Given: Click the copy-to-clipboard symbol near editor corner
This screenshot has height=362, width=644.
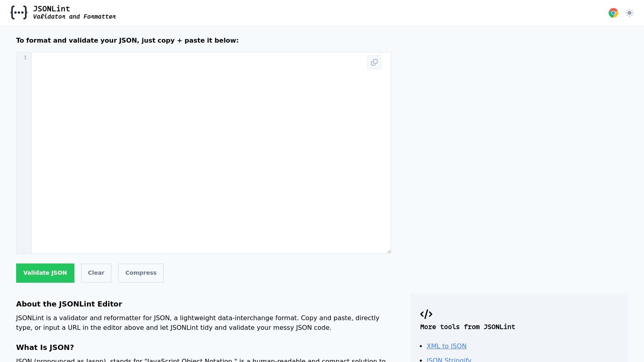Looking at the screenshot, I should click(x=374, y=62).
